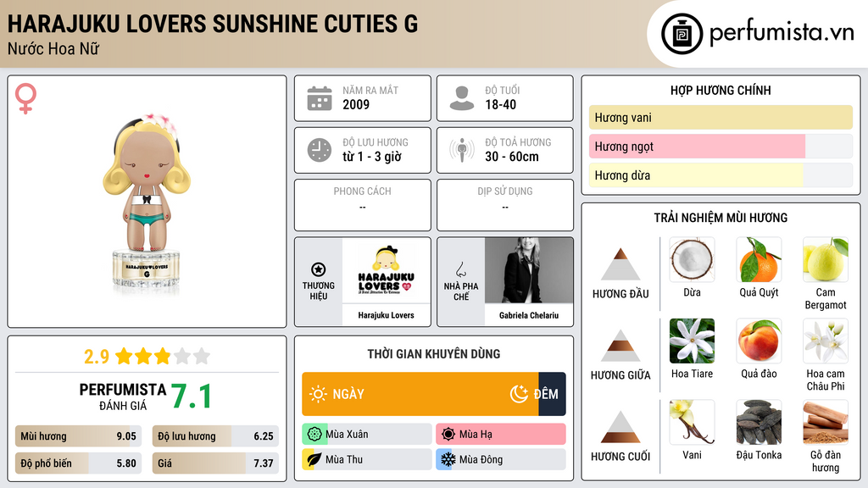This screenshot has width=868, height=488.
Task: Open the Gỗ đàn hương note image
Action: coord(826,422)
